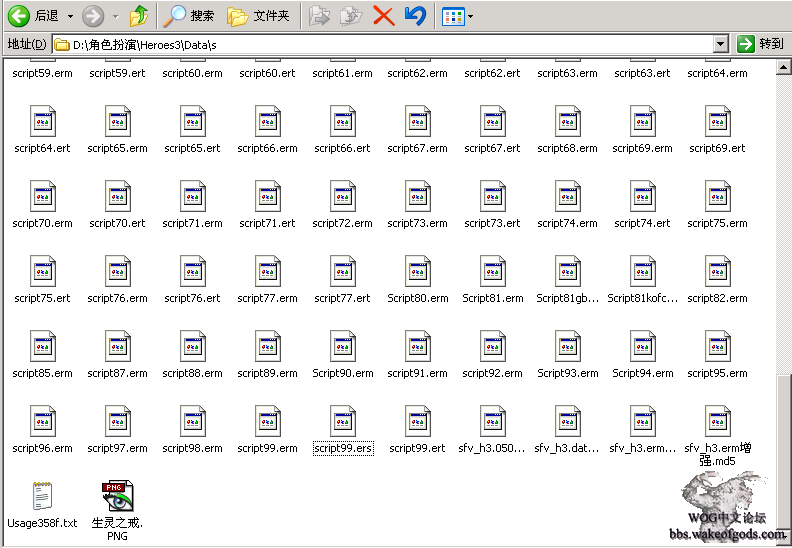The image size is (792, 548).
Task: Click the red Delete X icon
Action: click(x=384, y=16)
